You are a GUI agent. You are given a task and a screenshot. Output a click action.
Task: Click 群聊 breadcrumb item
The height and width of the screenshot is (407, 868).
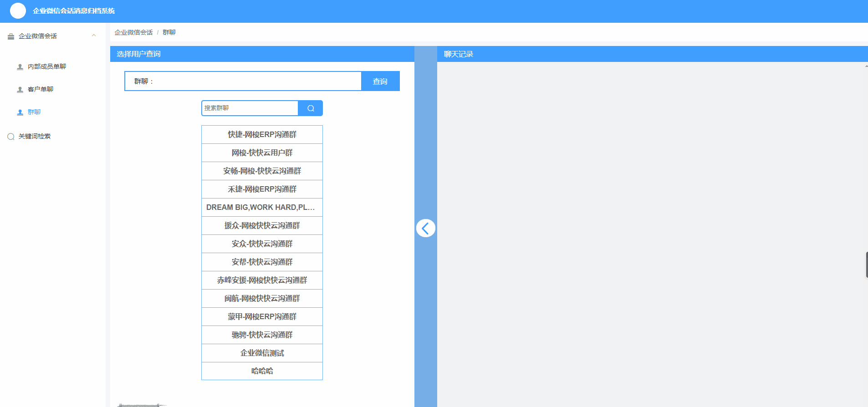[169, 32]
